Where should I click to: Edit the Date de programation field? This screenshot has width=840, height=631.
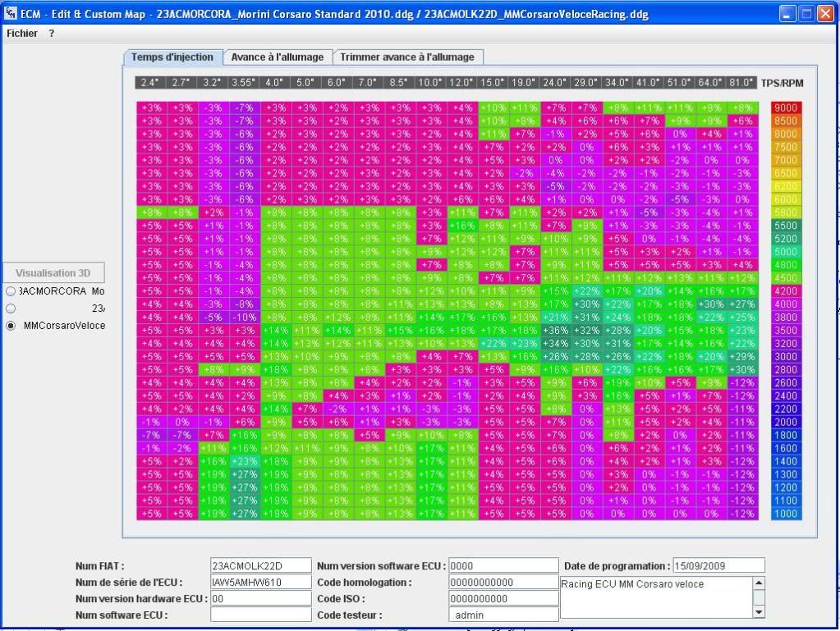click(719, 565)
